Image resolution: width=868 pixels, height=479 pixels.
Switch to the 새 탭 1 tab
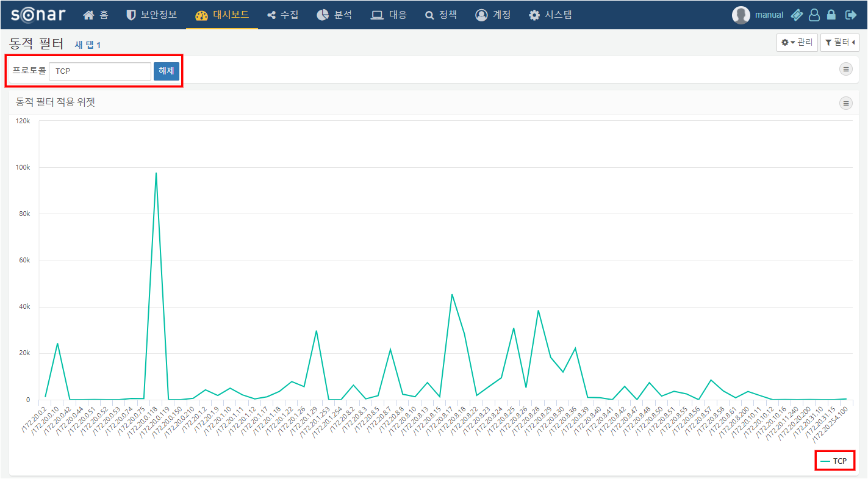point(88,45)
